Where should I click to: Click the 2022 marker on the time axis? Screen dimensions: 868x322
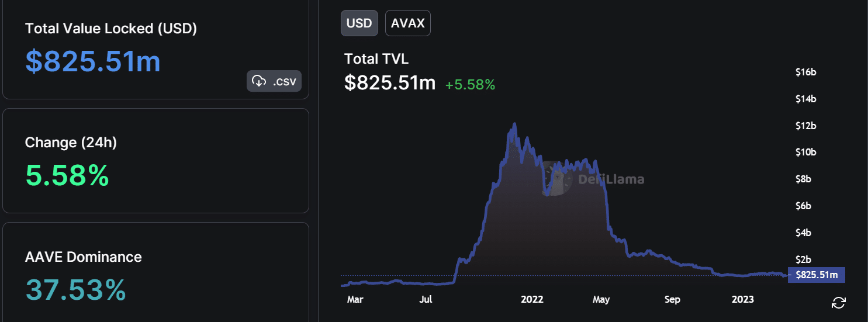pyautogui.click(x=532, y=300)
